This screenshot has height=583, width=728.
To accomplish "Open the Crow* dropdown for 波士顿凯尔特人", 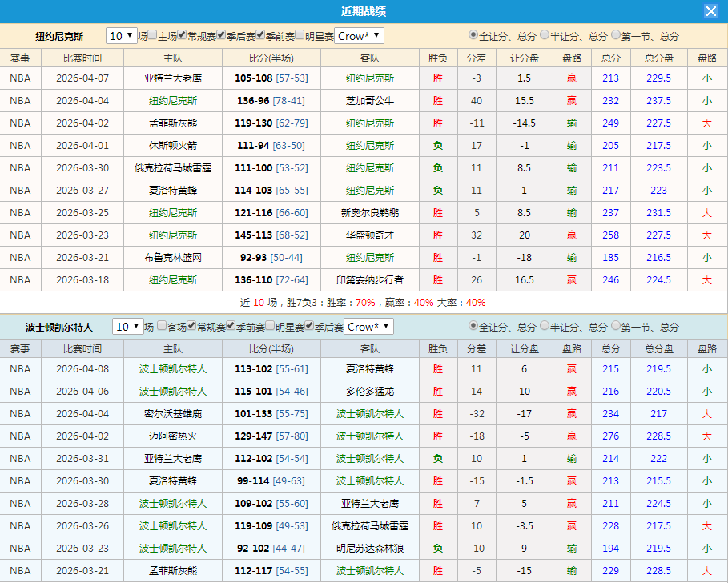I will click(365, 326).
